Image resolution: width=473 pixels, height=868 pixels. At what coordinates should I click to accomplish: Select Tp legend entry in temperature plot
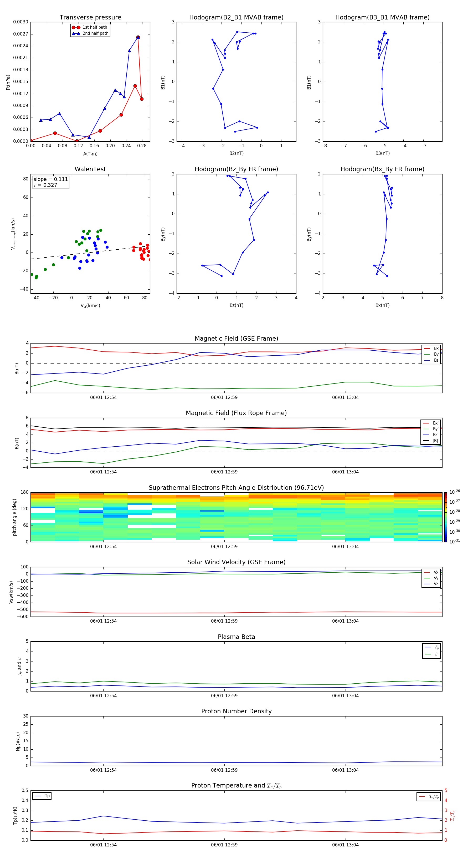42,796
